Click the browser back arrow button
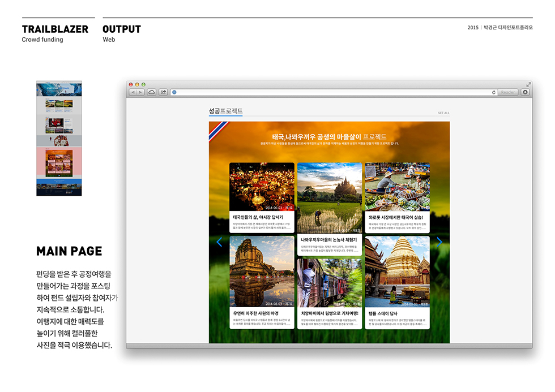Image resolution: width=555 pixels, height=392 pixels. click(133, 92)
